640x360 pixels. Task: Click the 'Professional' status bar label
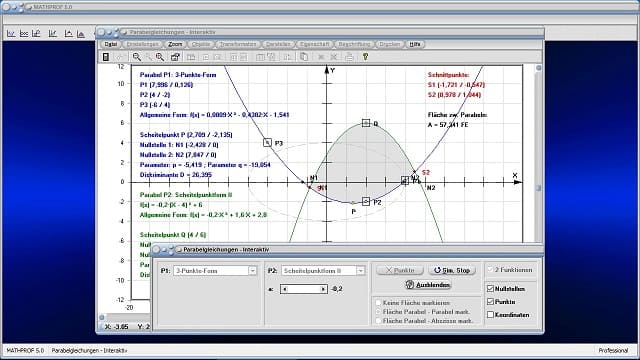point(613,351)
